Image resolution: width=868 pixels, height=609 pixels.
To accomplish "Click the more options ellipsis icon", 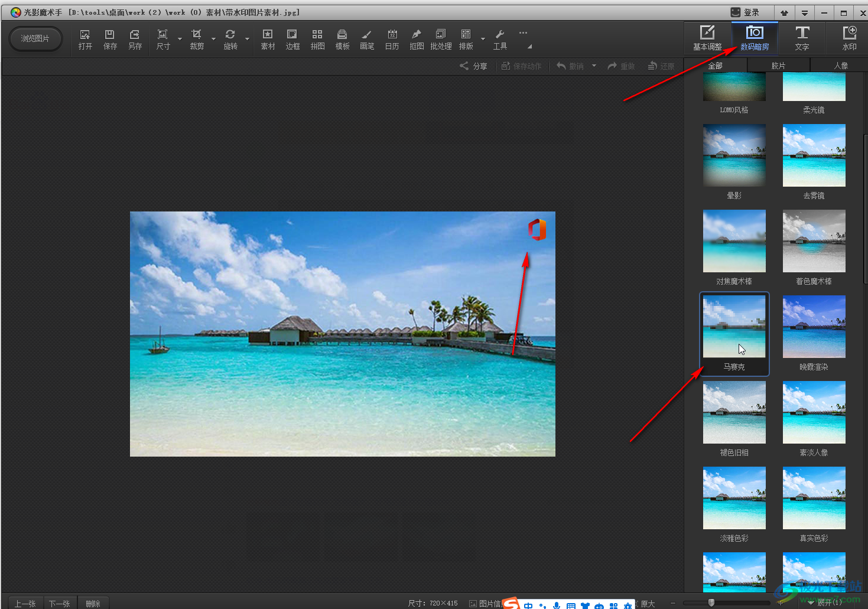I will [523, 33].
